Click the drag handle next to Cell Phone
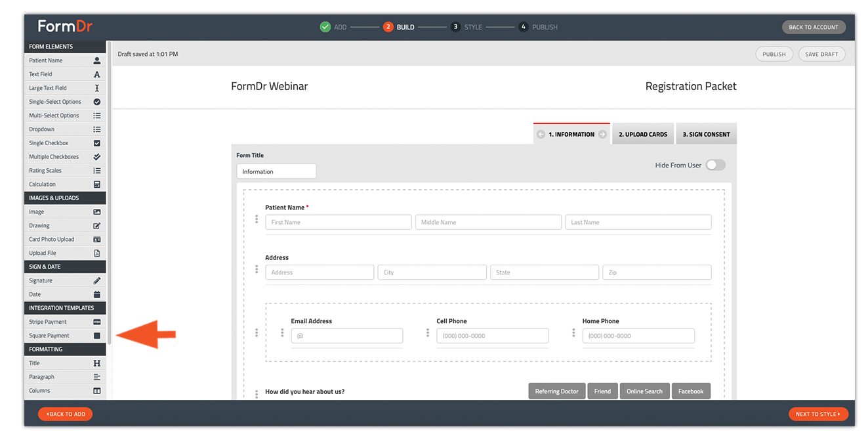The width and height of the screenshot is (868, 444). (428, 333)
